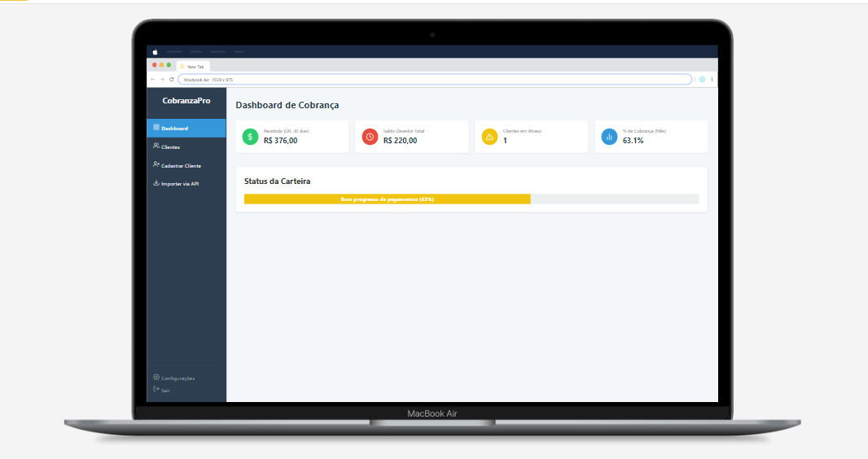The width and height of the screenshot is (868, 459).
Task: Open Cadastrar Cliente page
Action: point(181,165)
